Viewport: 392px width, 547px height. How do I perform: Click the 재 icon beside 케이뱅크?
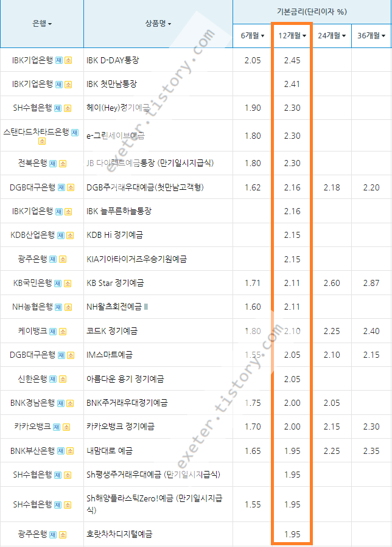[53, 332]
